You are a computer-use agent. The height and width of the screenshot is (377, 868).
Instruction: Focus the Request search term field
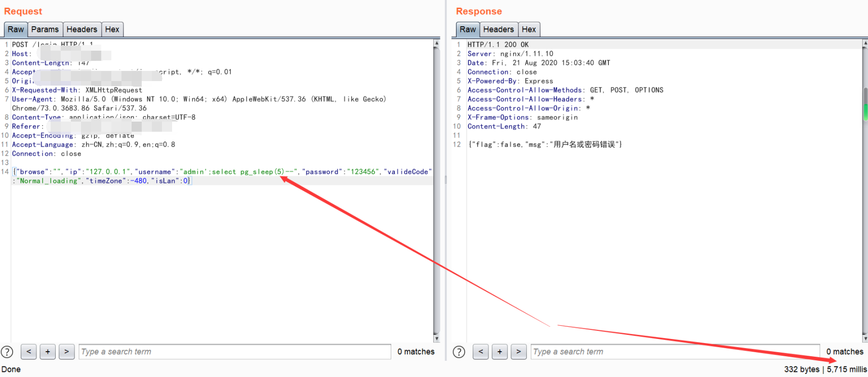[235, 352]
